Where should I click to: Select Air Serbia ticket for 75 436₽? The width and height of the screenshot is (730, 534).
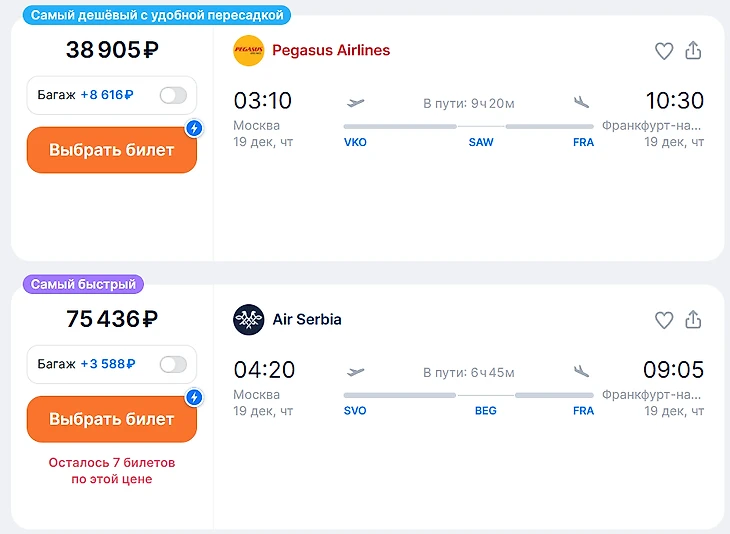point(111,420)
